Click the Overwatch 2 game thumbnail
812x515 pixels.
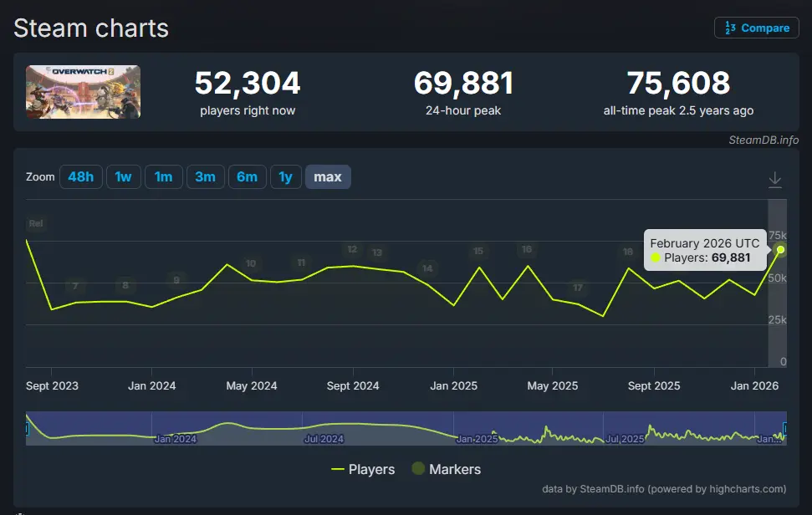point(83,92)
